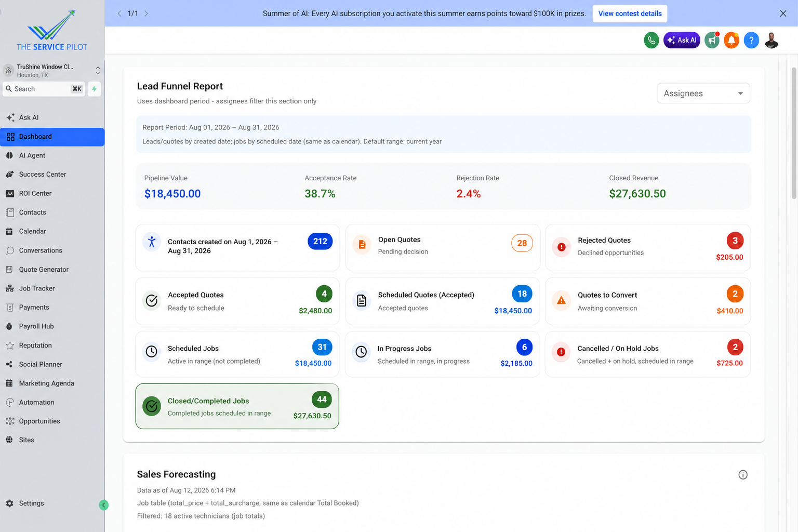798x532 pixels.
Task: Open the Accepted Quotes card
Action: [237, 301]
